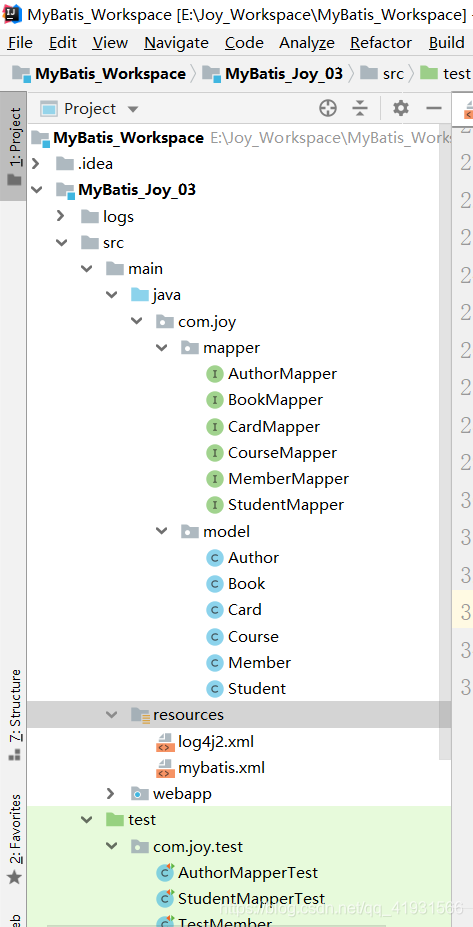Expand the webapp folder

pyautogui.click(x=112, y=794)
